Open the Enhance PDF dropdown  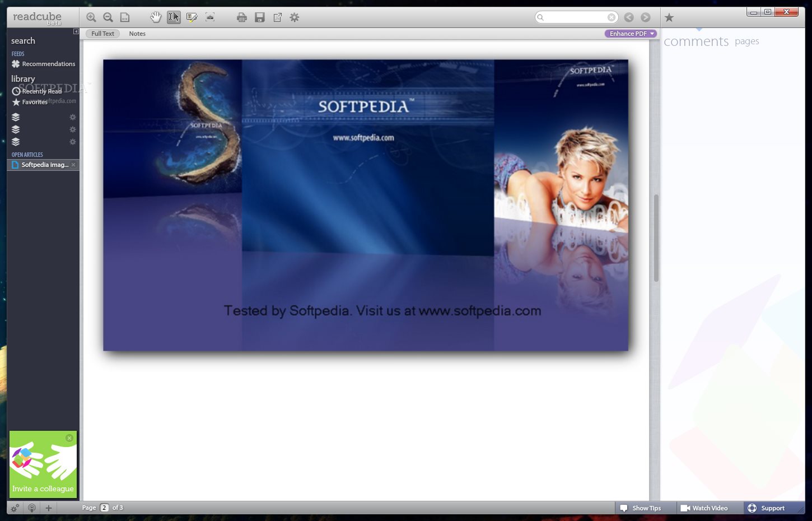(631, 34)
